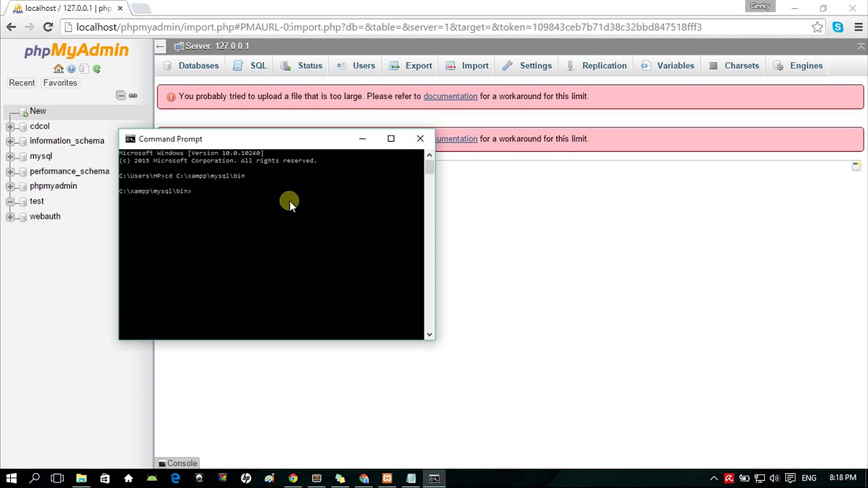This screenshot has width=868, height=488.
Task: Open the Databases tab
Action: [191, 66]
